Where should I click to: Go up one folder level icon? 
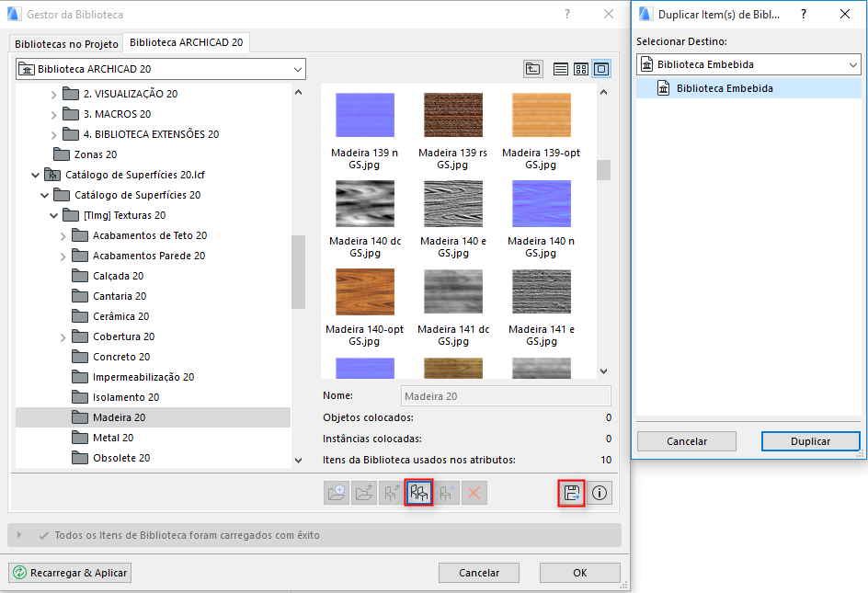pyautogui.click(x=533, y=69)
